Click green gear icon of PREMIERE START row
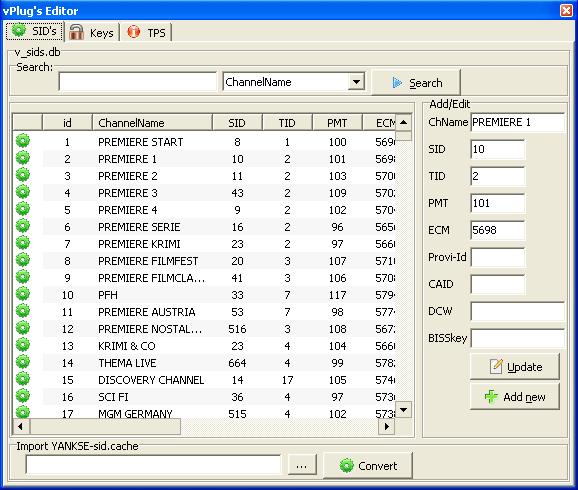Image resolution: width=578 pixels, height=490 pixels. tap(23, 140)
